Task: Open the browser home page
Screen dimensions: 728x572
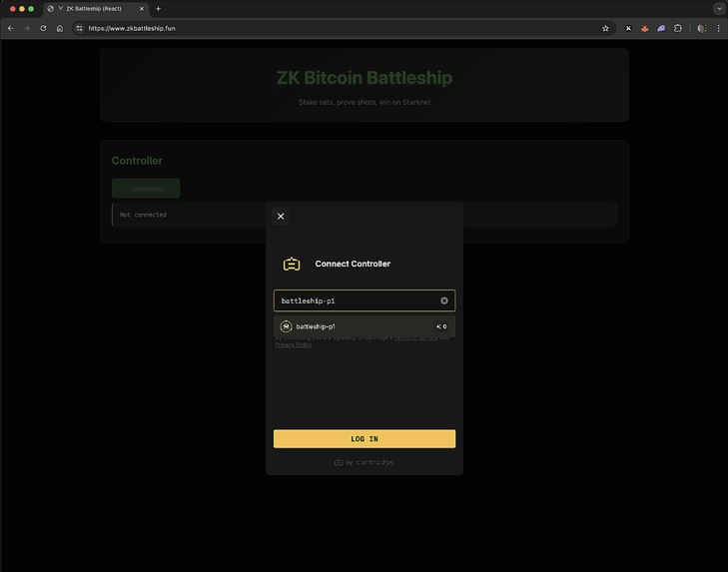Action: 60,28
